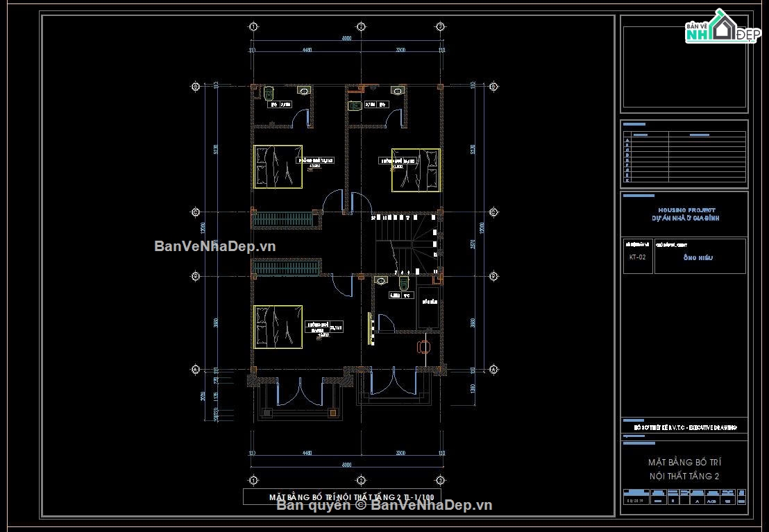Click row A in the revision table
769x532 pixels.
(x=685, y=141)
